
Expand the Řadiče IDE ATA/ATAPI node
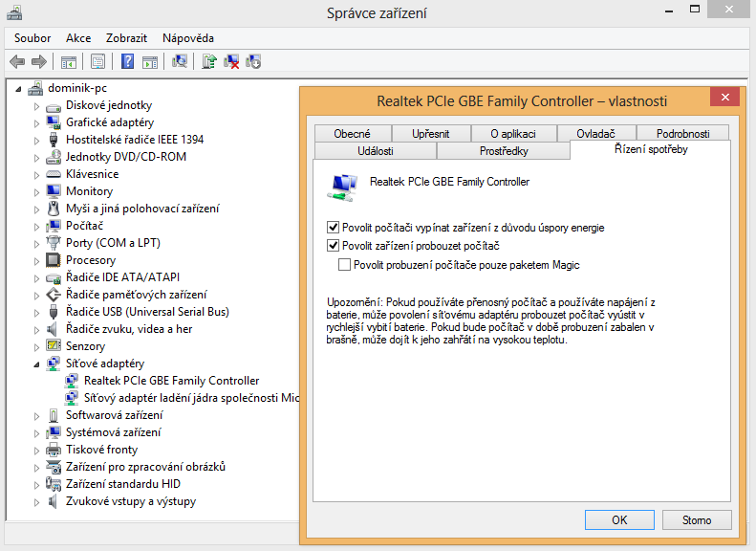coord(36,278)
